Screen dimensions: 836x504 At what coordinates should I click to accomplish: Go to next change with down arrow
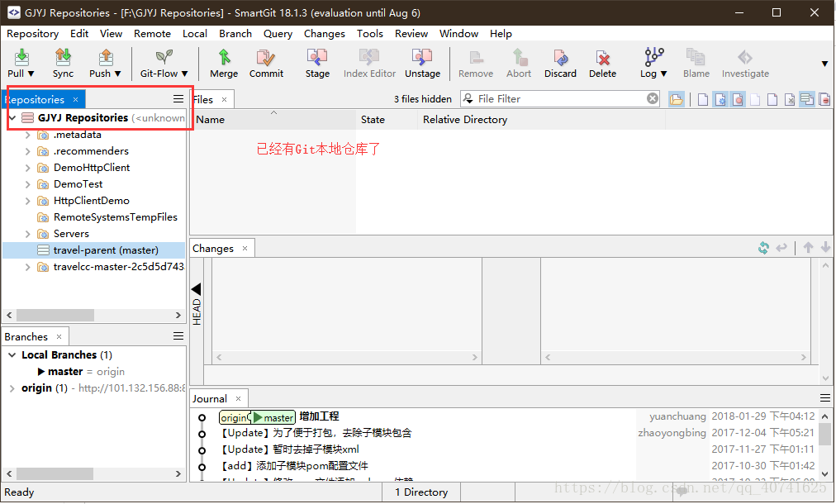click(x=825, y=248)
